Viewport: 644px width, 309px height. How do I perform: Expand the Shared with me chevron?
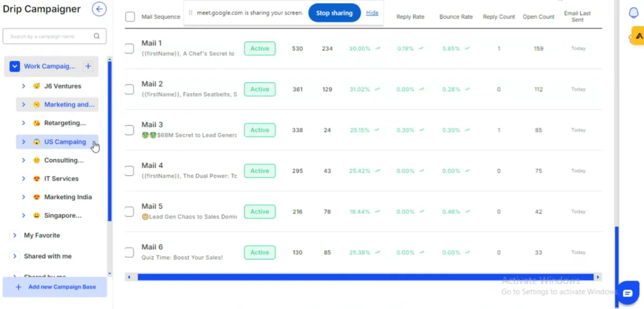coord(15,256)
